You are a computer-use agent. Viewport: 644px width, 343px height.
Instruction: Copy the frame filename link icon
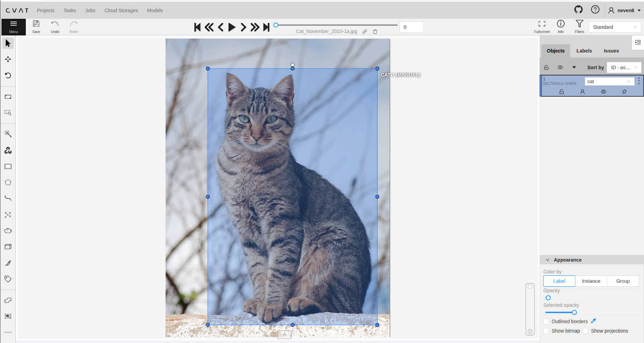(365, 31)
